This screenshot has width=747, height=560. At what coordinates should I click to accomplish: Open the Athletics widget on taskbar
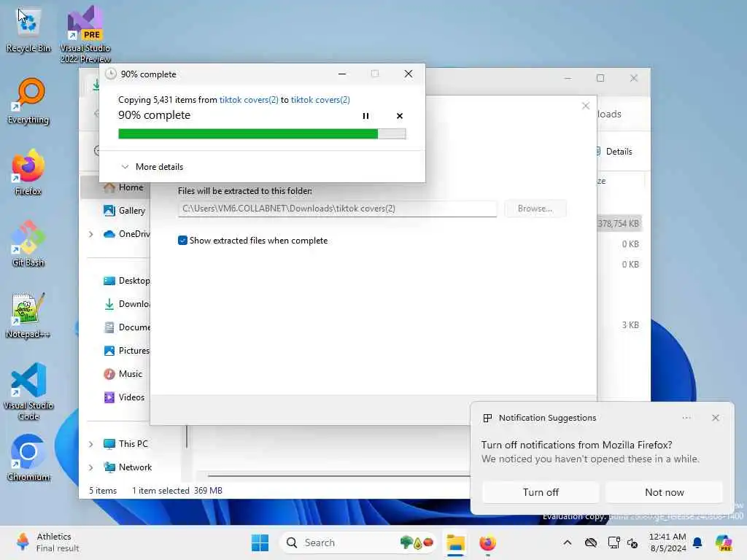click(47, 542)
